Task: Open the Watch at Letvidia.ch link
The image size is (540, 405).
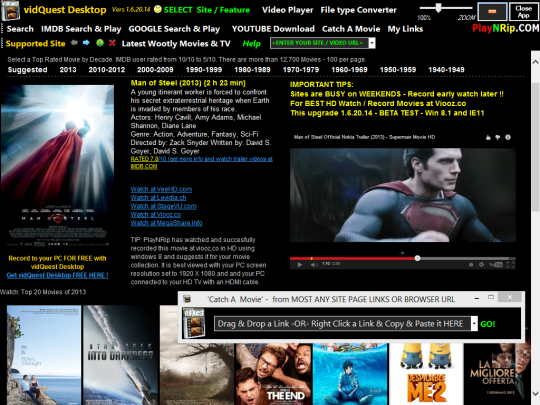Action: 158,198
